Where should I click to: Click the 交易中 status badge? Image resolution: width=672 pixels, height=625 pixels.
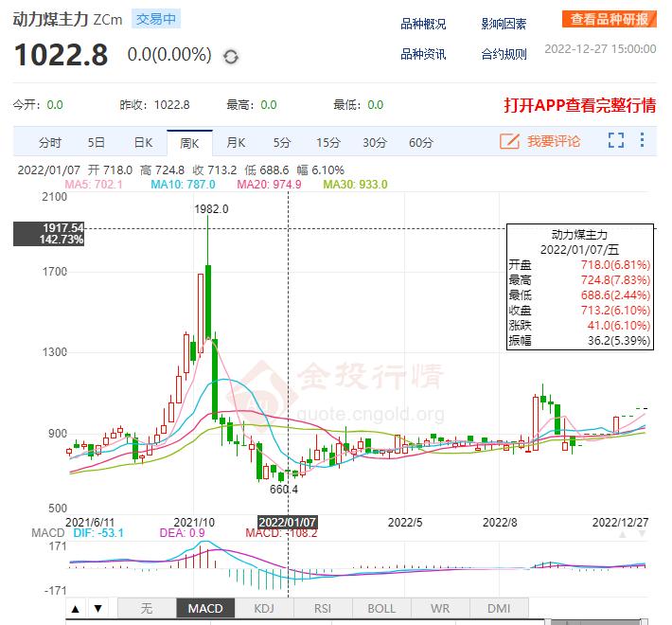pos(156,19)
